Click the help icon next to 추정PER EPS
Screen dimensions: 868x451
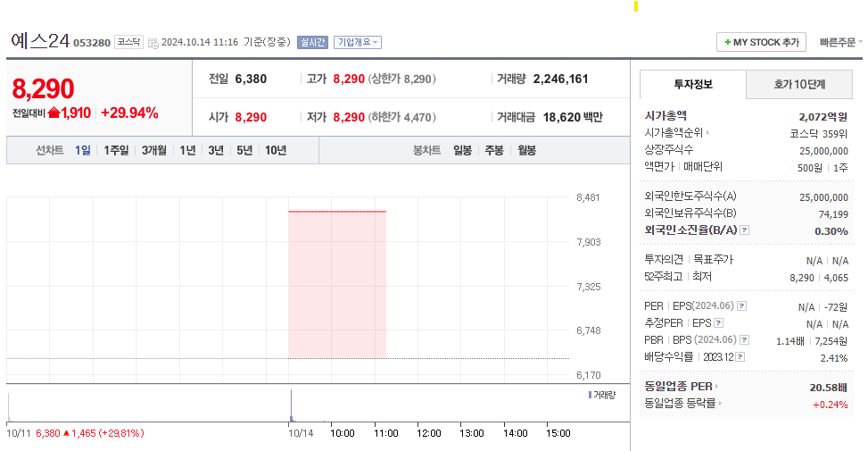[718, 323]
